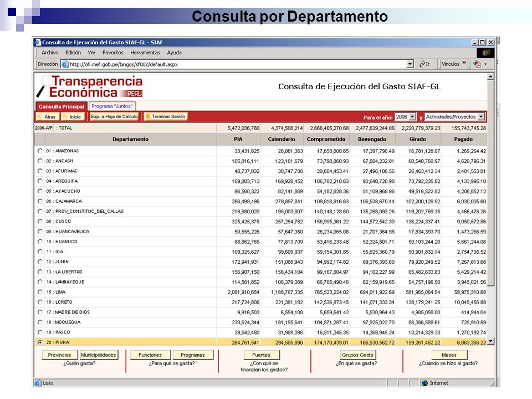Open the Herramientas menu

tap(145, 53)
